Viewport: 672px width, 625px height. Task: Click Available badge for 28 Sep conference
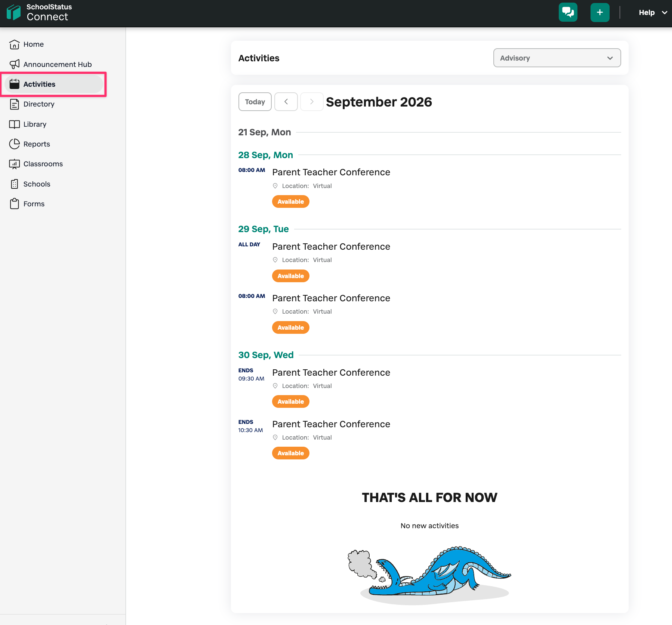point(291,201)
